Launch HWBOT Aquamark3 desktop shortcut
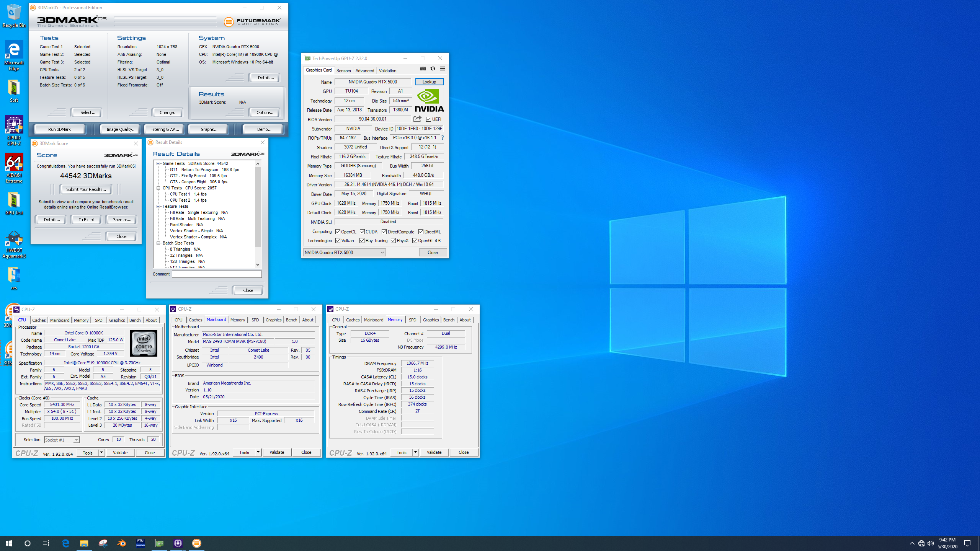 14,244
